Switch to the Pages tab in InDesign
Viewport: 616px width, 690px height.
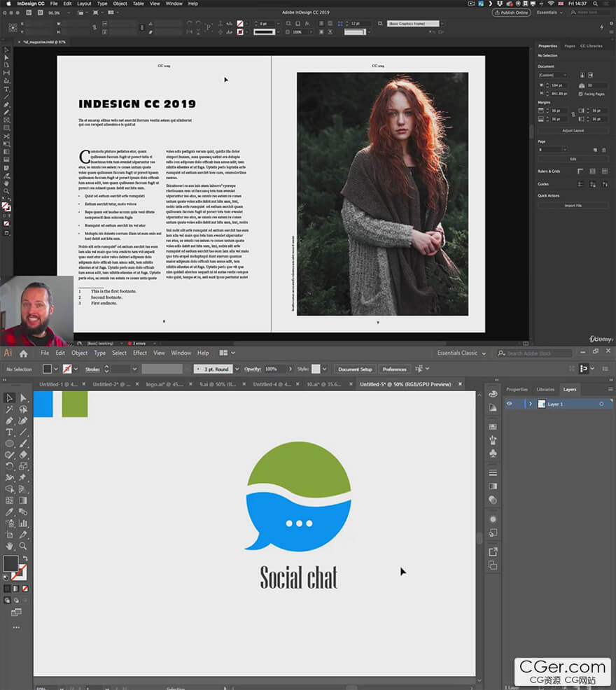click(x=570, y=45)
